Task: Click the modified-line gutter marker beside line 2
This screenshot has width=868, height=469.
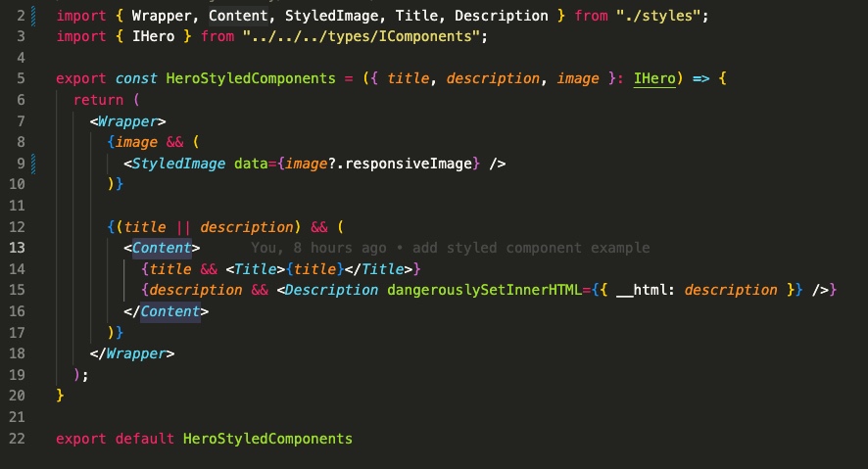Action: [x=33, y=16]
